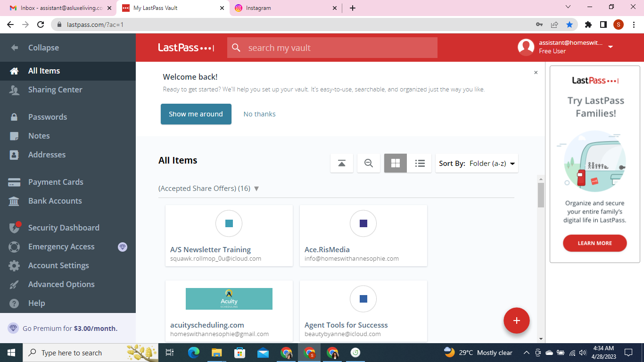Open File Explorer from the taskbar
The width and height of the screenshot is (644, 362).
tap(217, 353)
